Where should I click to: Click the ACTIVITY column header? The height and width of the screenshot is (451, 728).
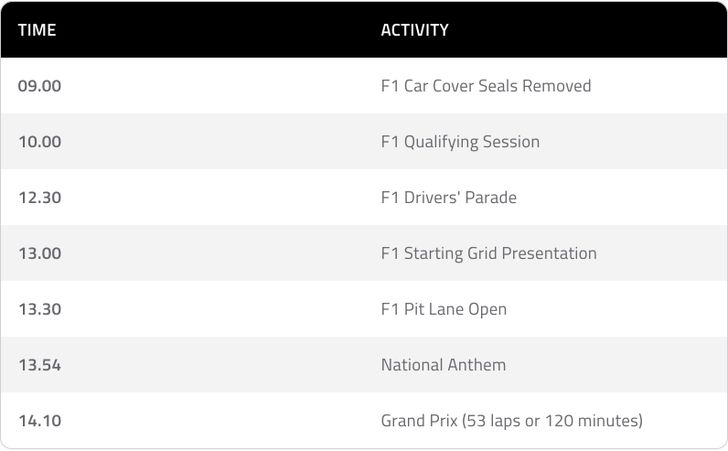tap(414, 30)
